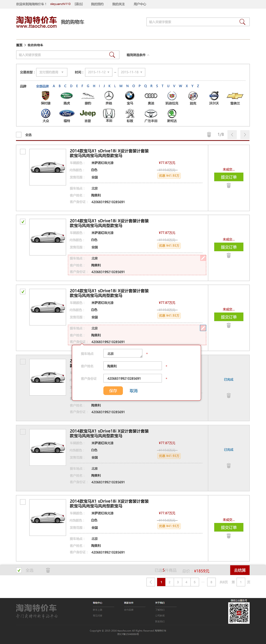Choose the Porsche brand logo
The height and width of the screenshot is (644, 266).
click(46, 95)
